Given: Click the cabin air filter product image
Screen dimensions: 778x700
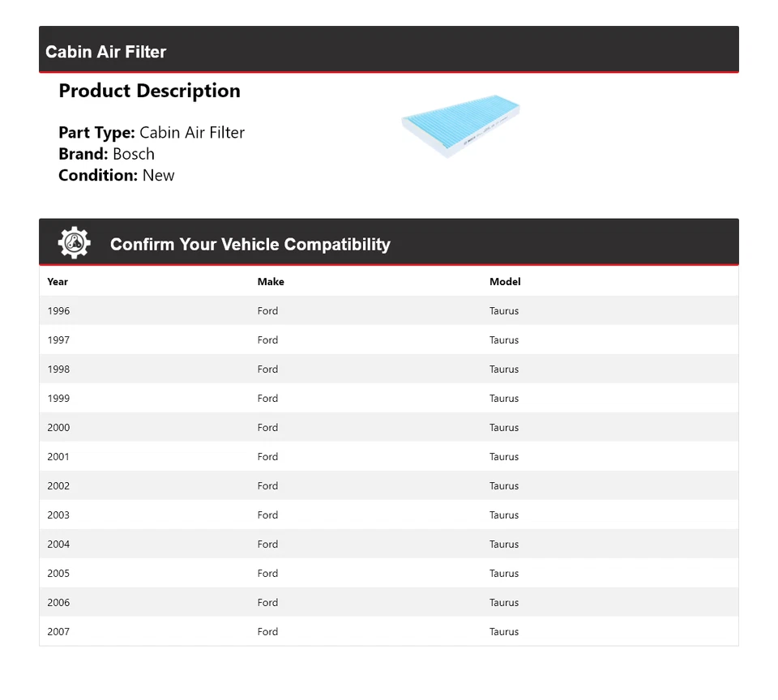Looking at the screenshot, I should (460, 127).
